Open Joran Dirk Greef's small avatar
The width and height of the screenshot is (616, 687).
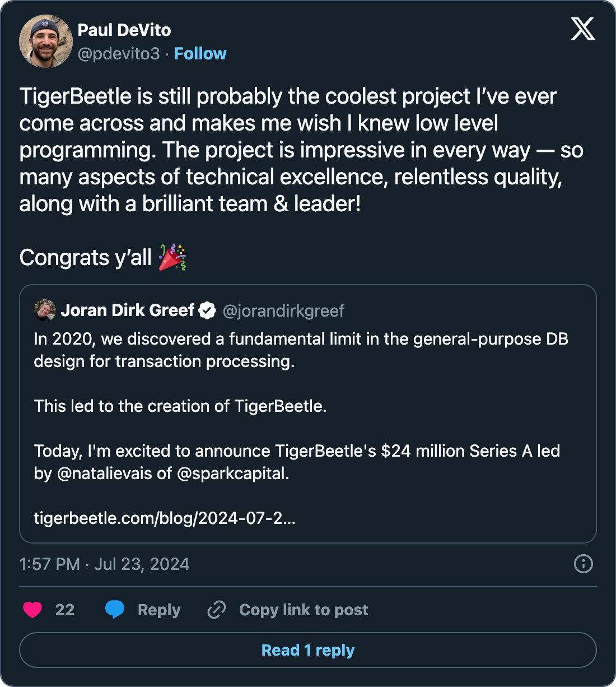tap(45, 310)
